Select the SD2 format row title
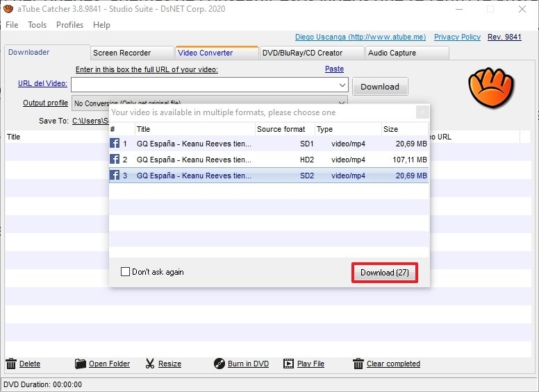Image resolution: width=539 pixels, height=392 pixels. click(x=194, y=176)
